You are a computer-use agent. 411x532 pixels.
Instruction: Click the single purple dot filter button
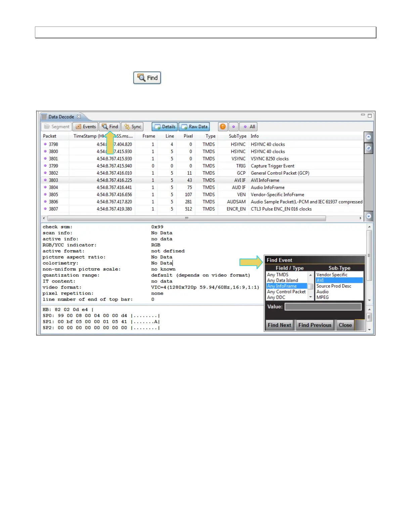pyautogui.click(x=233, y=127)
